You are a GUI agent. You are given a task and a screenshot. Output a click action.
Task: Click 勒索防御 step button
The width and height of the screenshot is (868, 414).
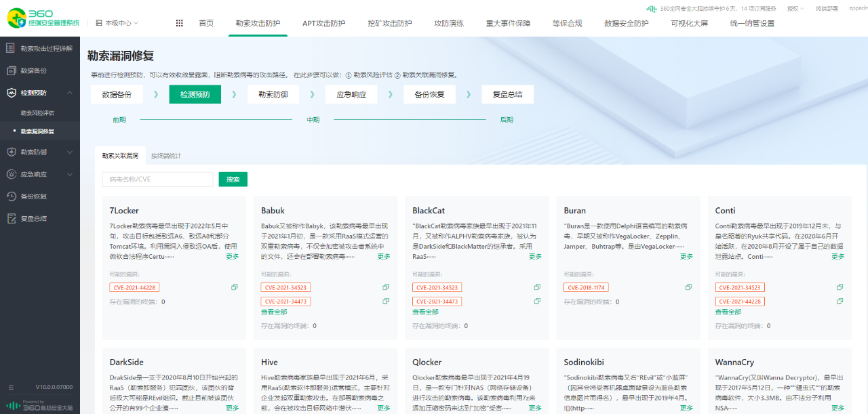point(273,94)
